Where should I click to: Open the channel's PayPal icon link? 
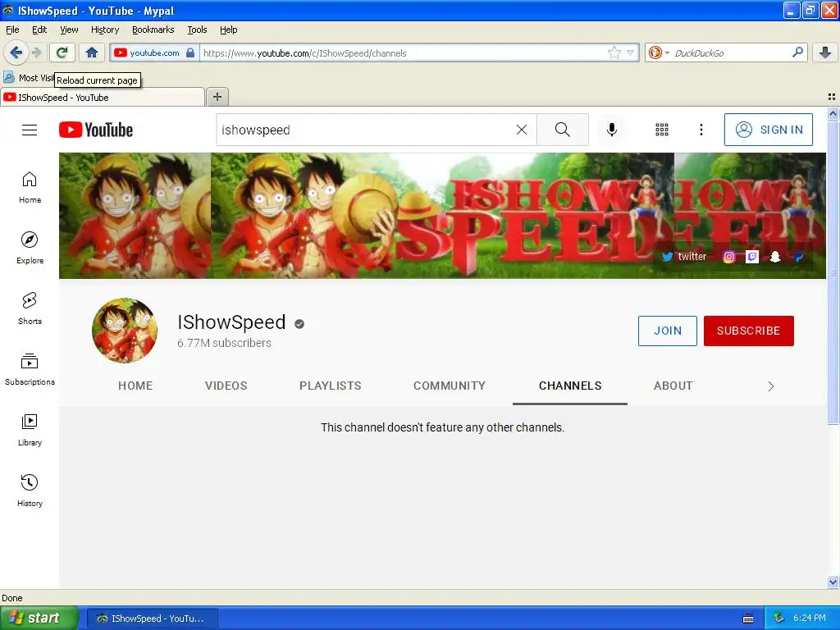(x=798, y=257)
